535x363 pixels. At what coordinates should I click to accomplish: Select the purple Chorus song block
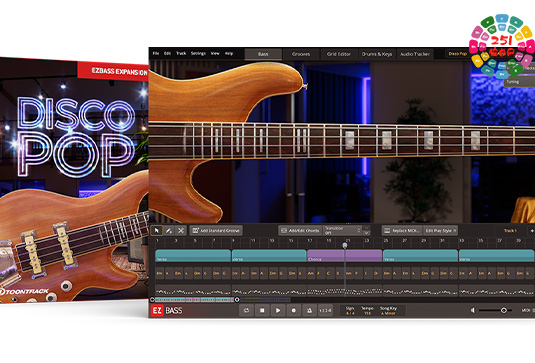(x=345, y=256)
